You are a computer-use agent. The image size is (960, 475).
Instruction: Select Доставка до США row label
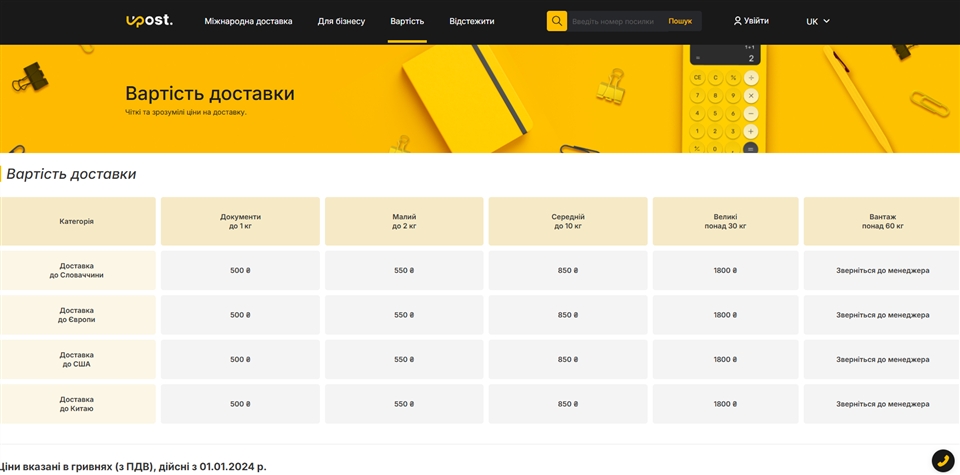click(x=77, y=359)
